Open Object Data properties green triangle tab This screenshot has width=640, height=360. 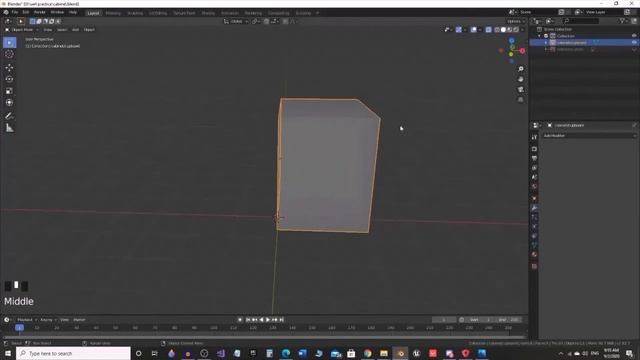tap(534, 245)
